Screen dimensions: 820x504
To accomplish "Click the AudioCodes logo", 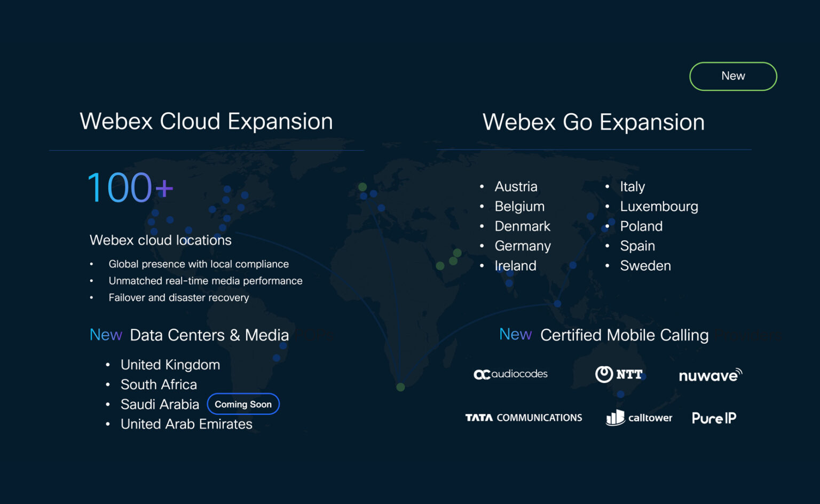I will coord(510,374).
